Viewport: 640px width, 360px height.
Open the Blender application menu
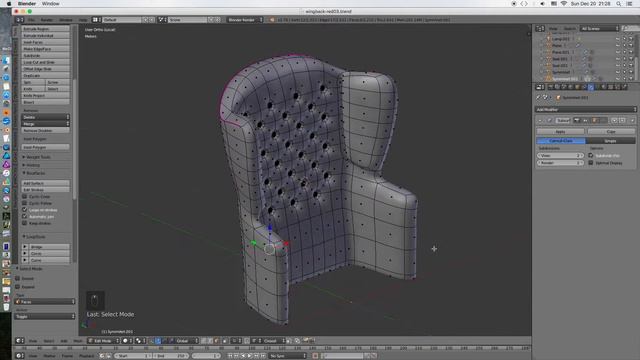(27, 4)
